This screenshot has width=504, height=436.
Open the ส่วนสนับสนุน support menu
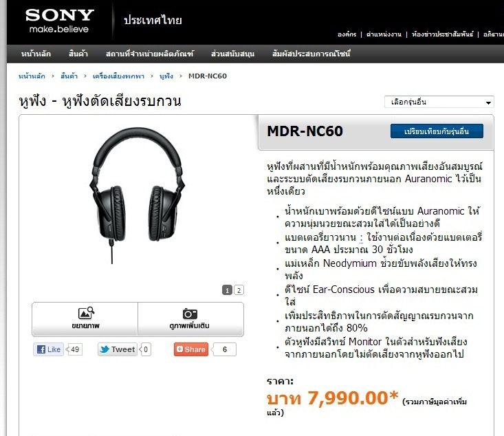click(232, 54)
